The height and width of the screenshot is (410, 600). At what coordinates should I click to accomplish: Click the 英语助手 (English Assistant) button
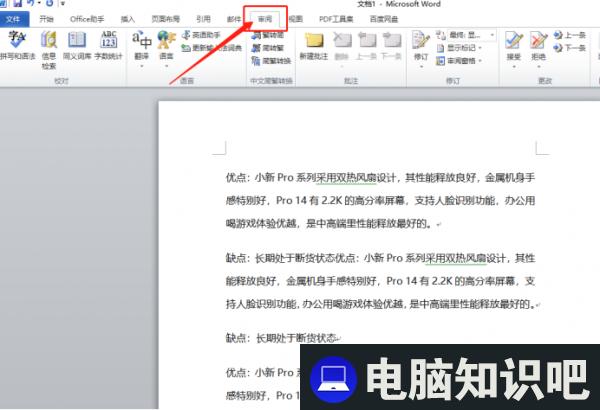coord(201,35)
